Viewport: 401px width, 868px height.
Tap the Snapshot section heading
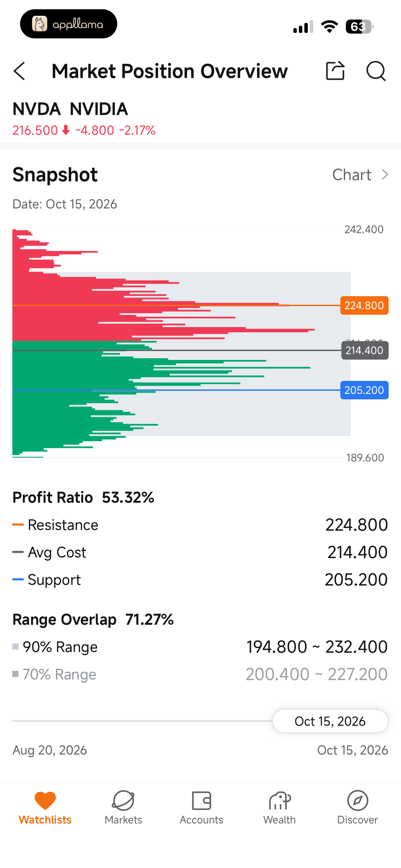55,175
